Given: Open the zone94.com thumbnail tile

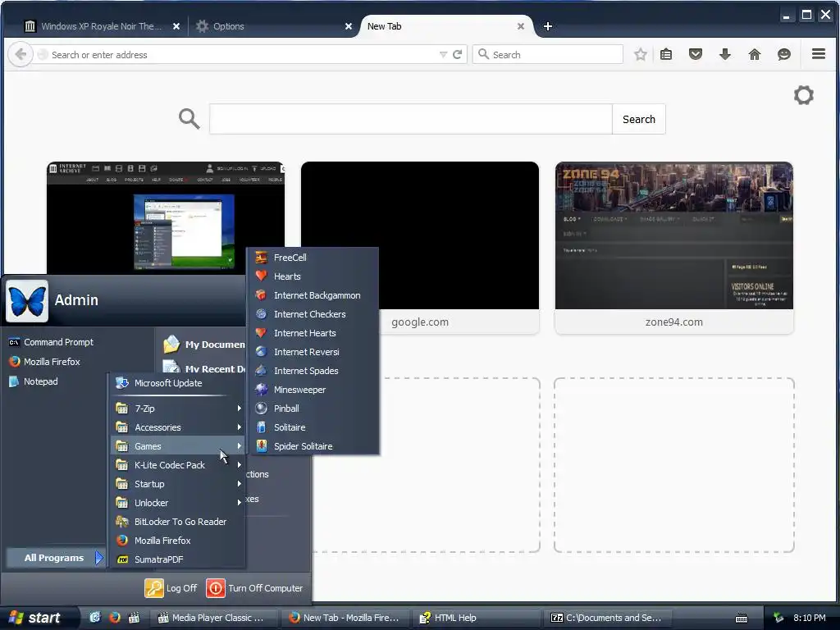Looking at the screenshot, I should pos(674,248).
